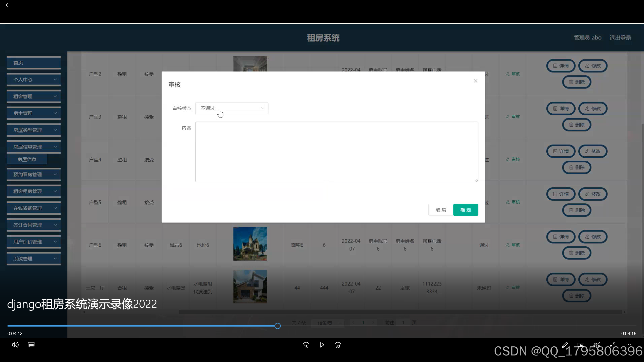Collapse 房屋信息管理 sidebar menu
Image resolution: width=644 pixels, height=362 pixels.
34,147
